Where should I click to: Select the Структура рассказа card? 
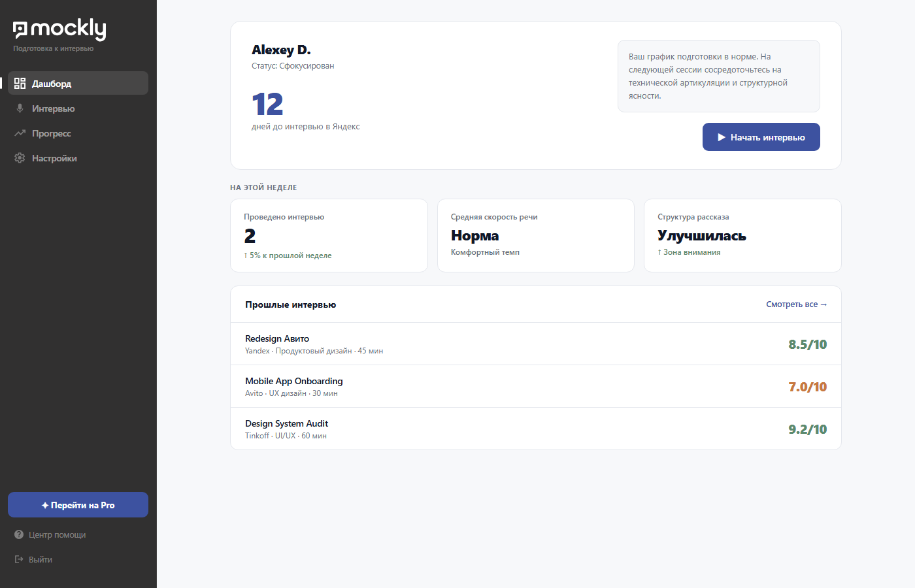tap(742, 235)
